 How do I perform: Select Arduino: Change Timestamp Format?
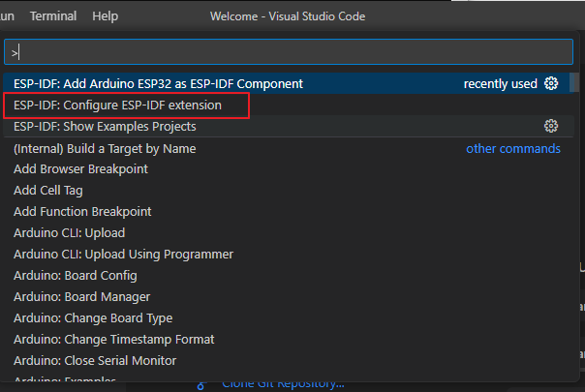coord(287,339)
